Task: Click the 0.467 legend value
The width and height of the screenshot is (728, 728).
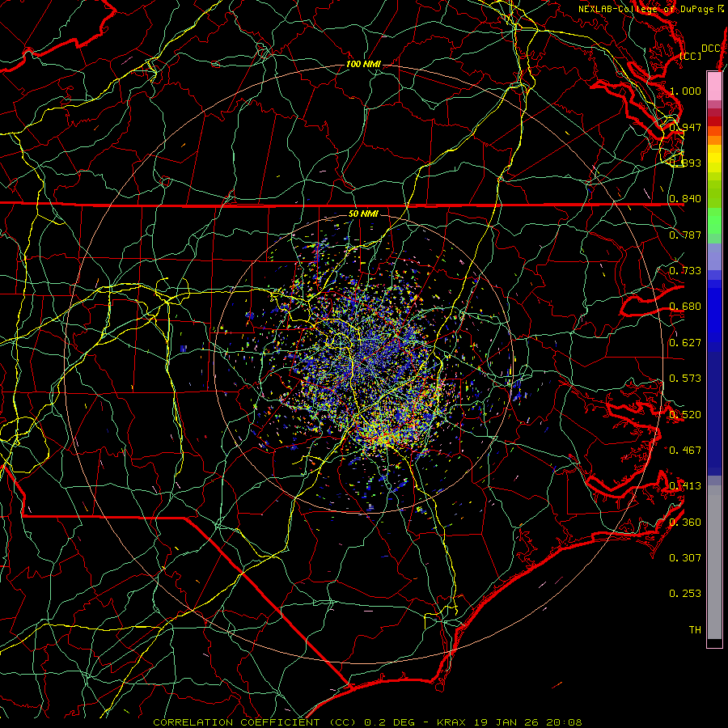Action: 685,451
